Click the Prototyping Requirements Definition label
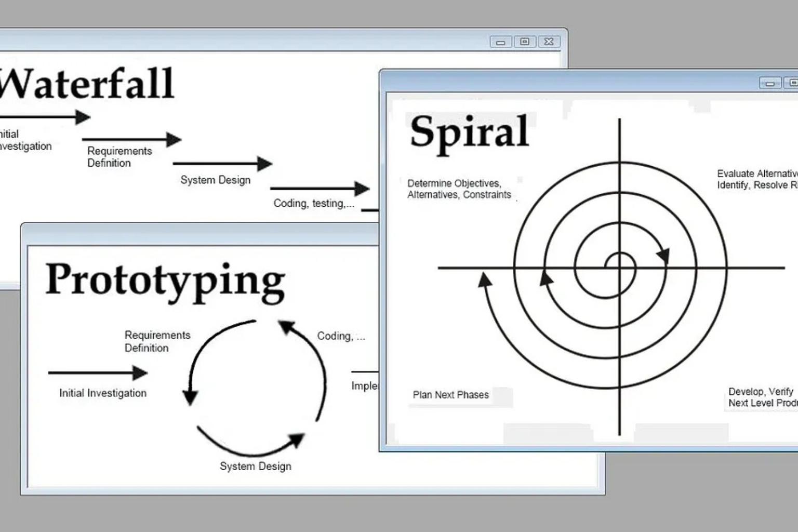798x532 pixels. click(157, 341)
